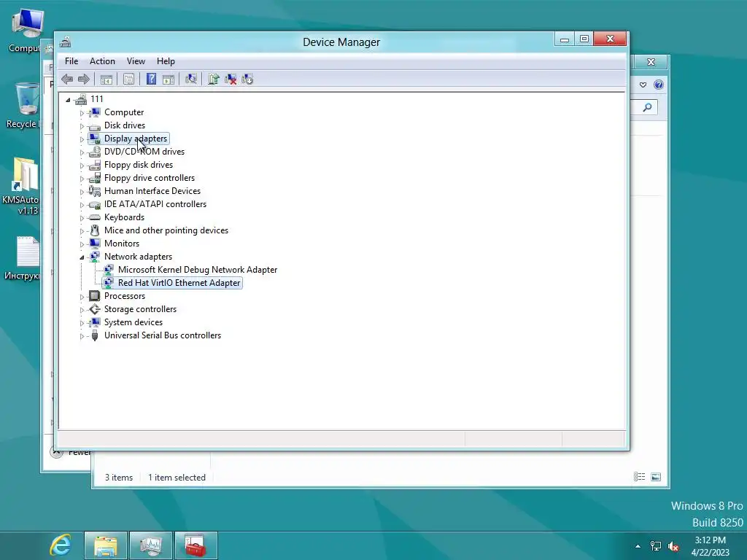
Task: Open the View menu
Action: pyautogui.click(x=136, y=61)
